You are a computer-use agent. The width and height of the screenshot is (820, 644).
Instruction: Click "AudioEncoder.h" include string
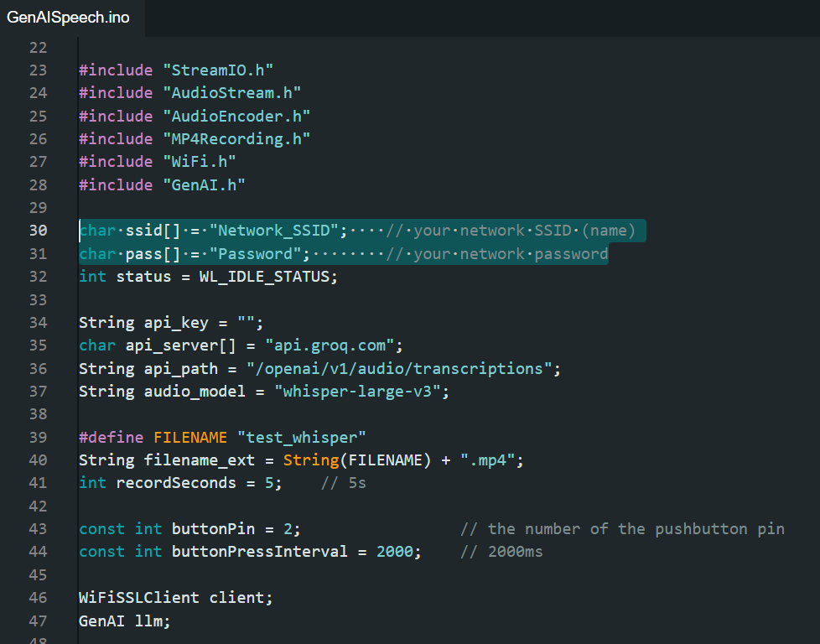236,117
